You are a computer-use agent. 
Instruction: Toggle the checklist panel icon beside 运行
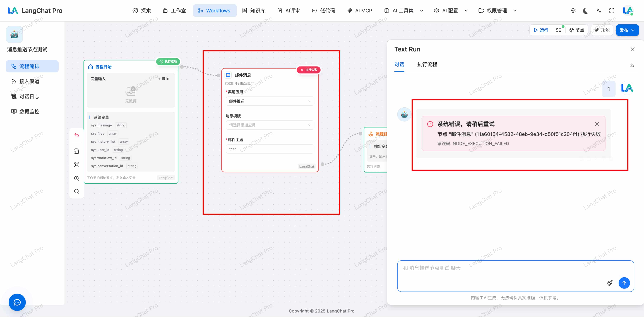tap(559, 30)
